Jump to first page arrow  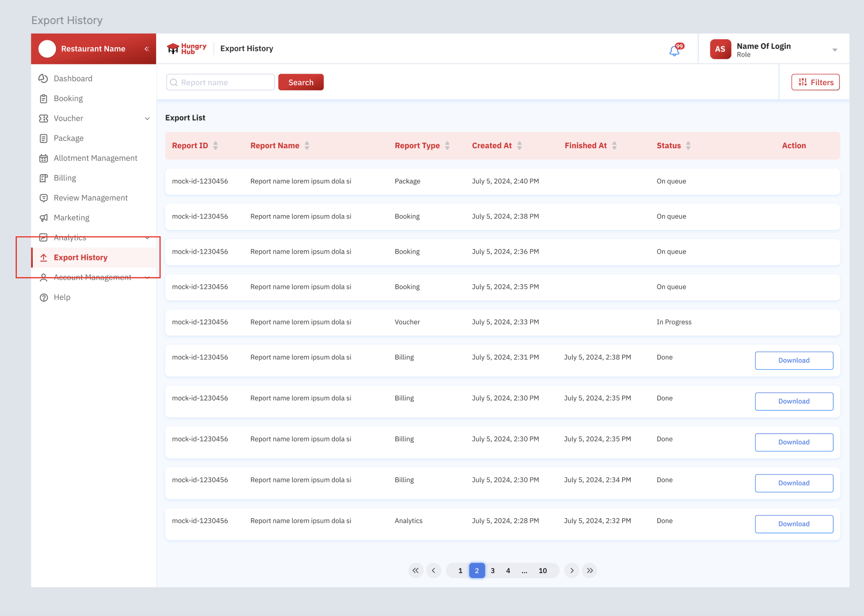pyautogui.click(x=416, y=570)
